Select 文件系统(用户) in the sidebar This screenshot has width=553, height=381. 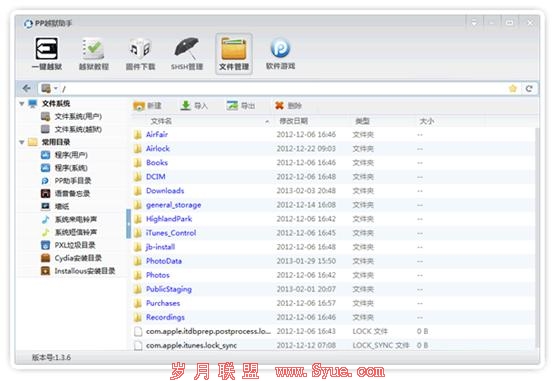tap(72, 116)
